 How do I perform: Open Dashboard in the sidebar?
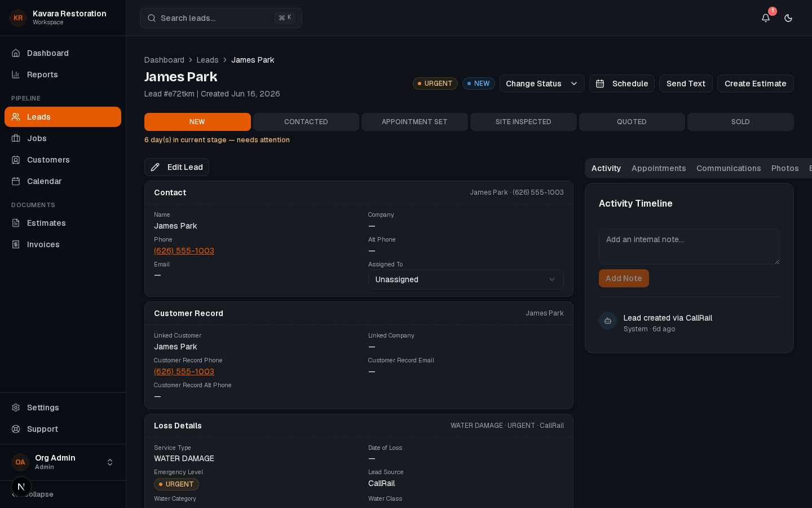[63, 53]
